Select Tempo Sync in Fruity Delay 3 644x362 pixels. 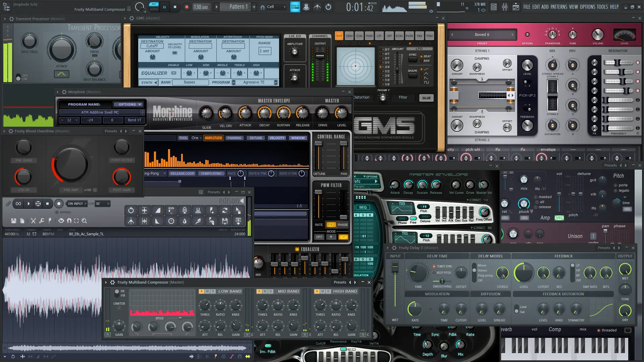point(434,266)
